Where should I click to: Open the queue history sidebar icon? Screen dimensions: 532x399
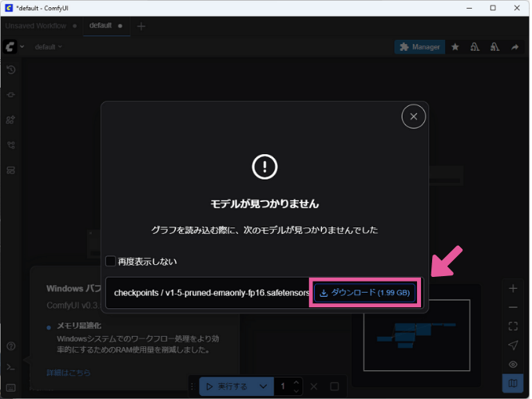click(11, 70)
